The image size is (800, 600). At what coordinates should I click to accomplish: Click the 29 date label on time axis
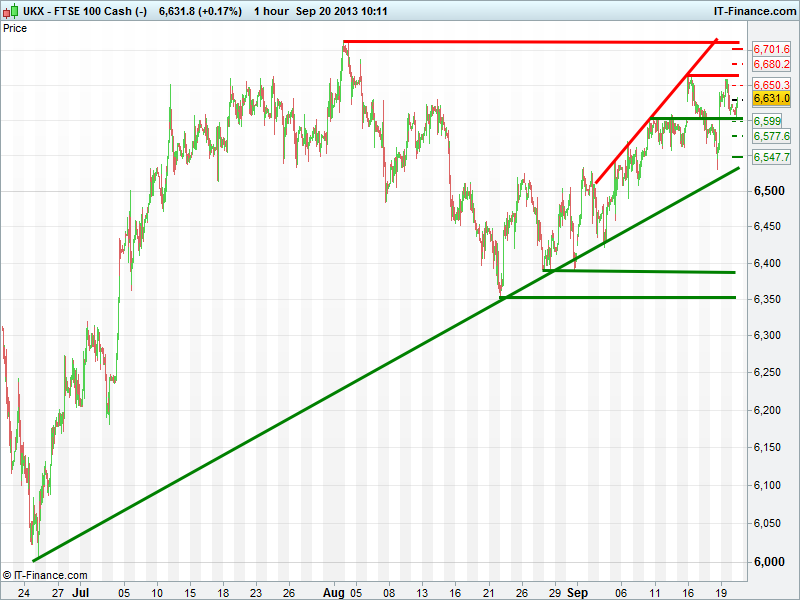555,593
